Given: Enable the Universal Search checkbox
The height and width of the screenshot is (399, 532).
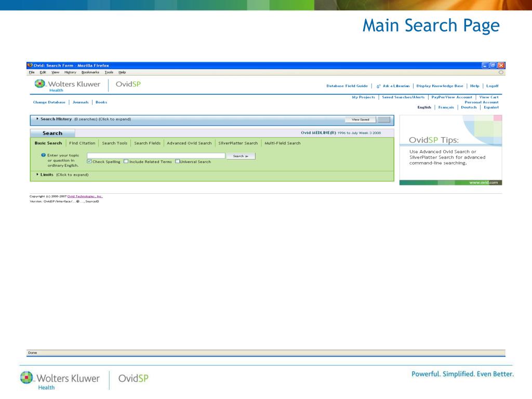Looking at the screenshot, I should tap(177, 161).
